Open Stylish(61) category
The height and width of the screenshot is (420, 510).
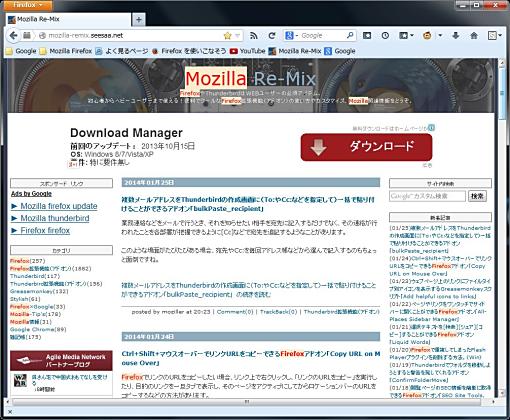pyautogui.click(x=25, y=299)
